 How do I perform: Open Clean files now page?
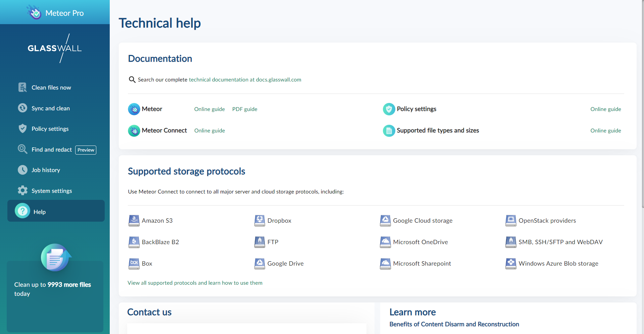coord(51,88)
